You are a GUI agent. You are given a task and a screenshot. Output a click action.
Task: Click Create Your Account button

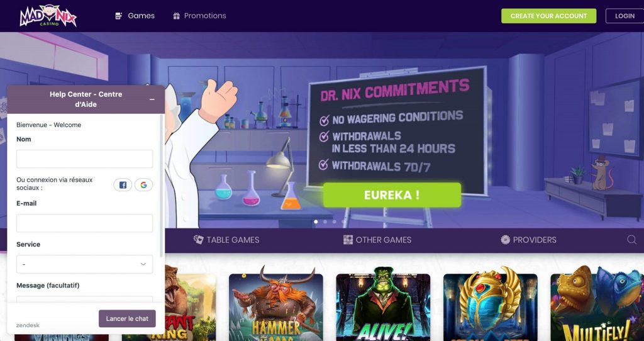[548, 16]
